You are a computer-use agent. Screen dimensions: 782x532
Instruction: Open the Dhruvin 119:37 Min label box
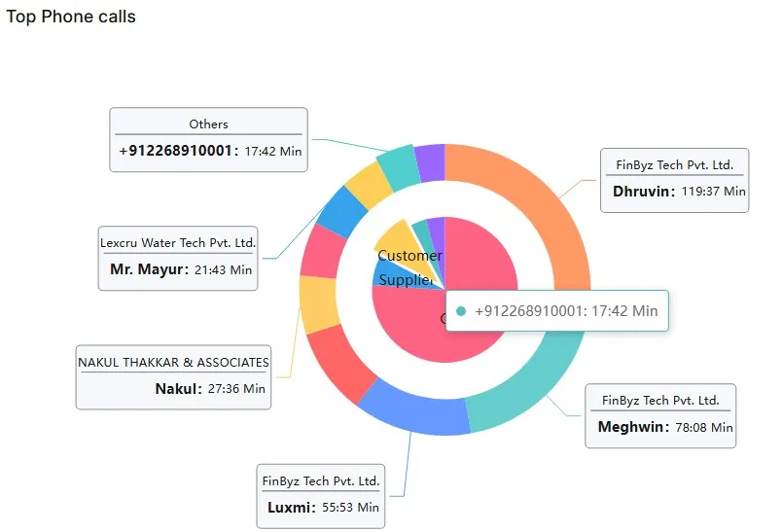674,181
